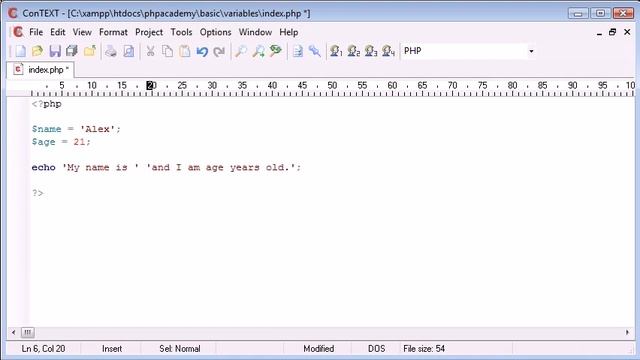Copy selection using the toolbar icon
Viewport: 640px width, 360px height.
pos(167,51)
